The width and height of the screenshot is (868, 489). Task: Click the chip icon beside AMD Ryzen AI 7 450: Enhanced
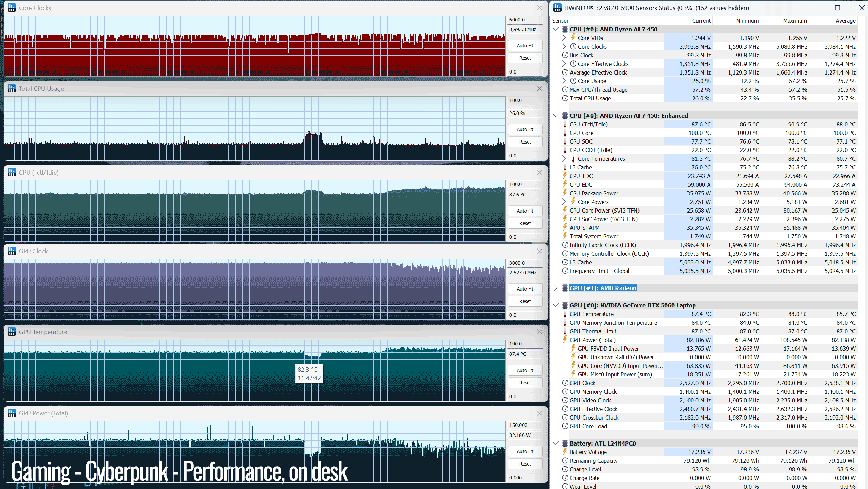point(565,115)
